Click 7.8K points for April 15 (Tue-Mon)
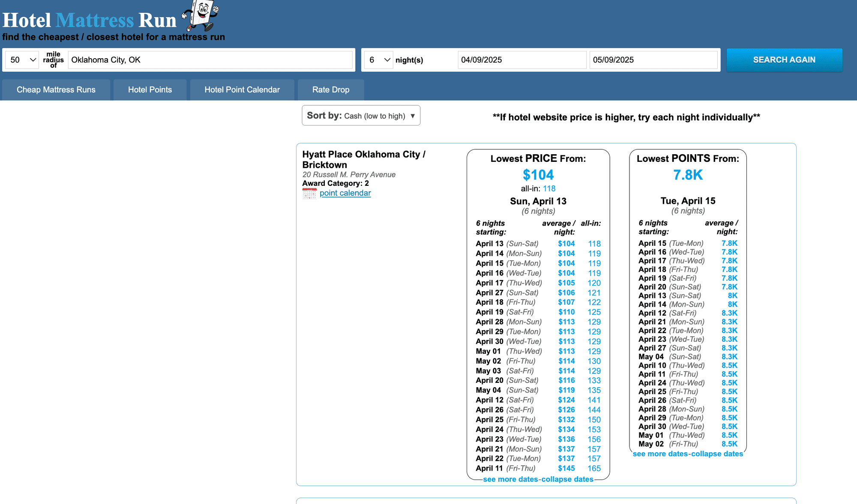The height and width of the screenshot is (504, 857). click(x=729, y=243)
